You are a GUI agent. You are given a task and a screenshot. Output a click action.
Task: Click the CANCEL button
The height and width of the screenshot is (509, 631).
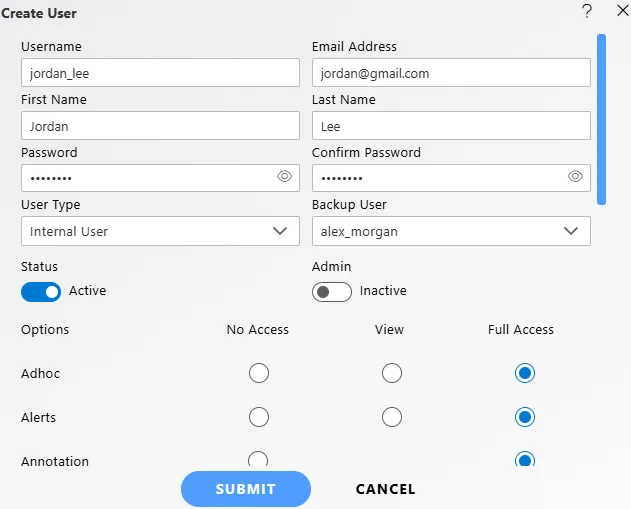tap(385, 489)
